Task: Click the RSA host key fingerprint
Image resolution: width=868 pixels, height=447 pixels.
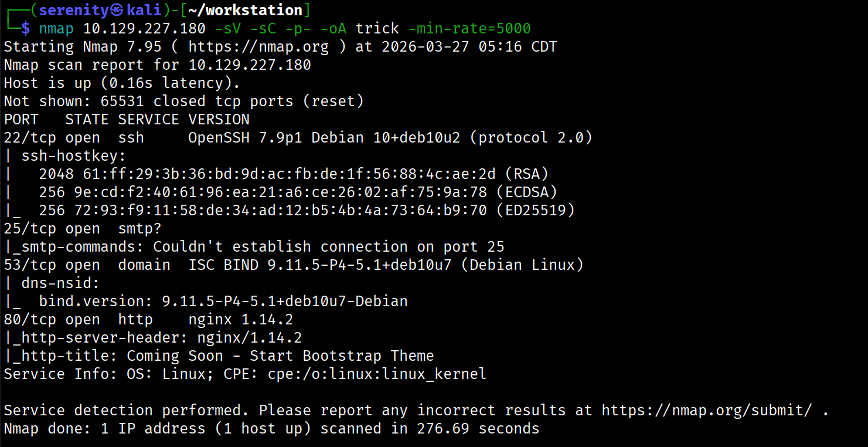Action: click(x=285, y=174)
